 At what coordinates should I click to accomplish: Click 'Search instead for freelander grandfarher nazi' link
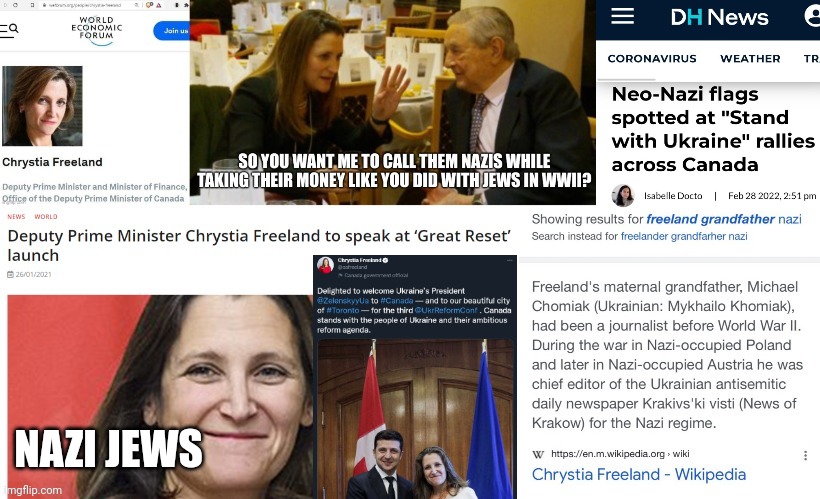684,236
